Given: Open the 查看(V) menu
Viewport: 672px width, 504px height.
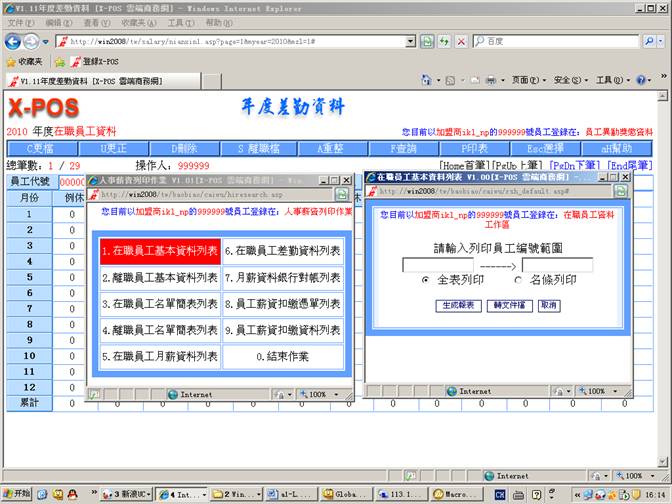Looking at the screenshot, I should [x=97, y=22].
